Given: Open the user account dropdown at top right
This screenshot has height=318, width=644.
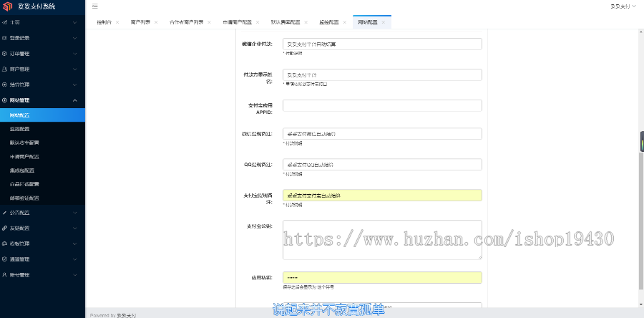Looking at the screenshot, I should (x=623, y=6).
